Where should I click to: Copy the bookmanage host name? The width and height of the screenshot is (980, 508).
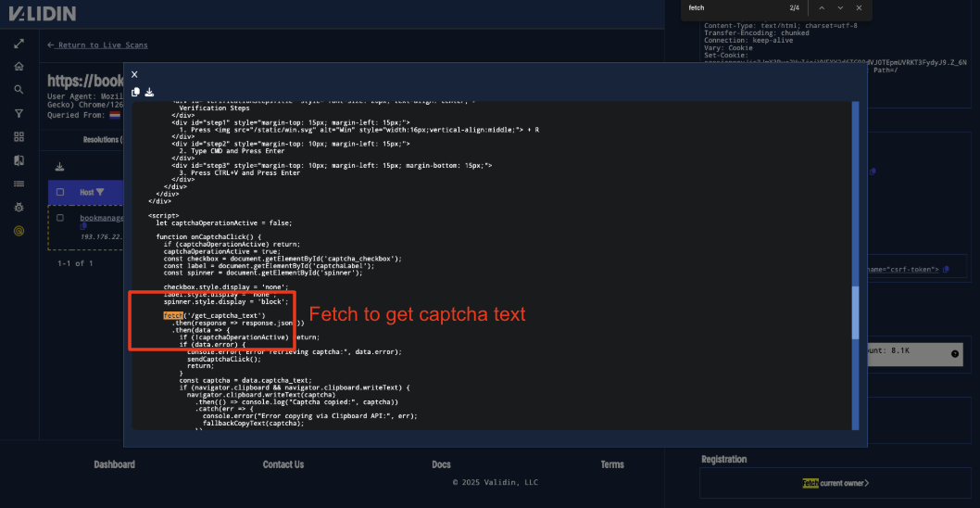coord(83,226)
